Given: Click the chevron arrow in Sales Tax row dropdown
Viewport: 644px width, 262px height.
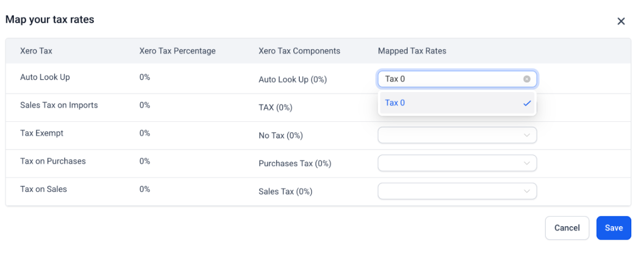Looking at the screenshot, I should [x=526, y=191].
